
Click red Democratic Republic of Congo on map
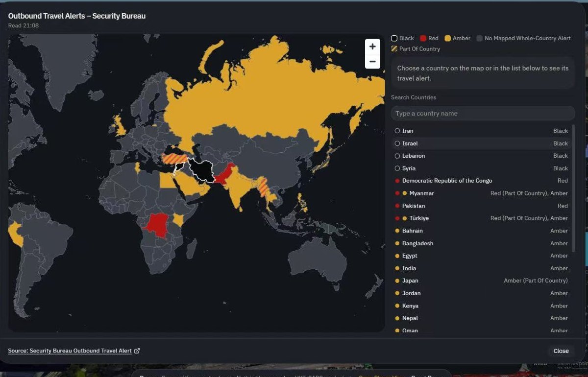158,225
